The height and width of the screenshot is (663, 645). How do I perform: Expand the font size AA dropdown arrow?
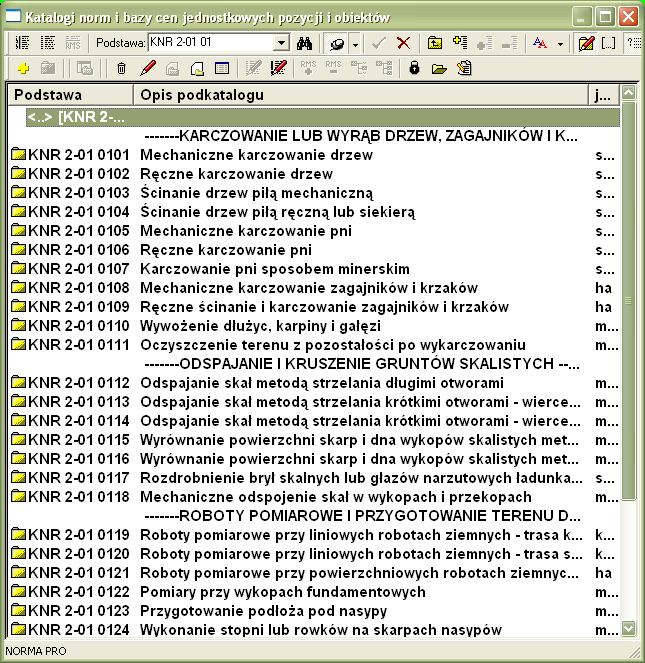(560, 43)
